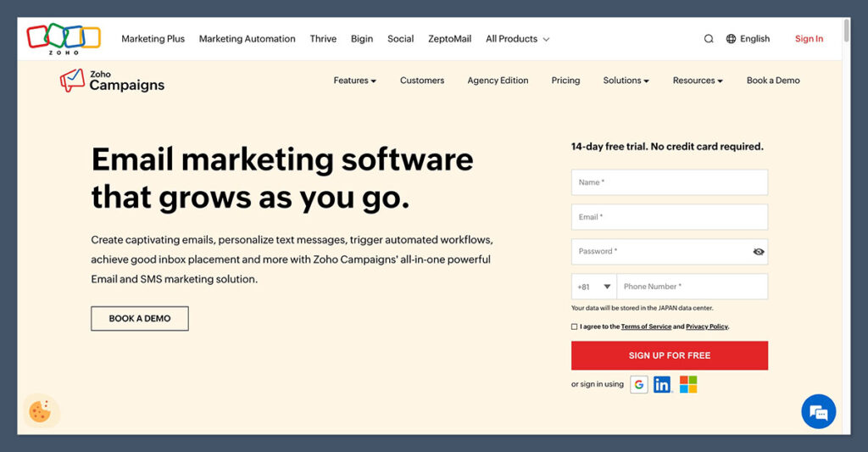Screen dimensions: 868x452
Task: Expand the Resources menu
Action: tap(698, 81)
